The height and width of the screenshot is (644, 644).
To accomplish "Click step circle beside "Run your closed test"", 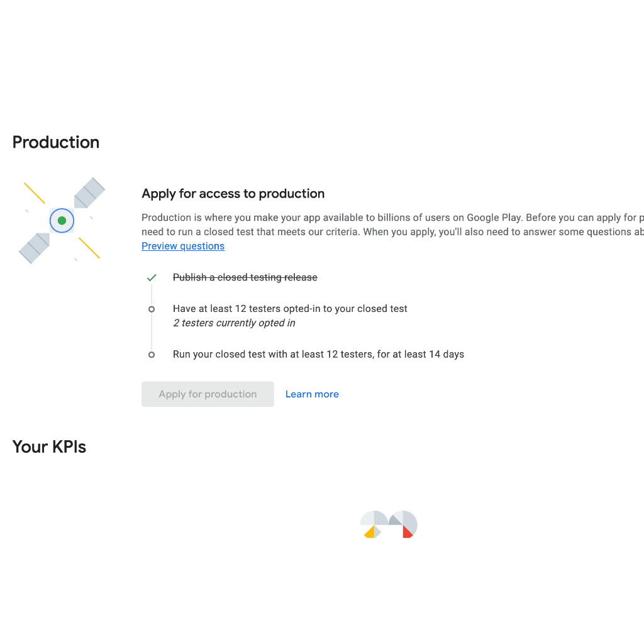I will tap(152, 355).
